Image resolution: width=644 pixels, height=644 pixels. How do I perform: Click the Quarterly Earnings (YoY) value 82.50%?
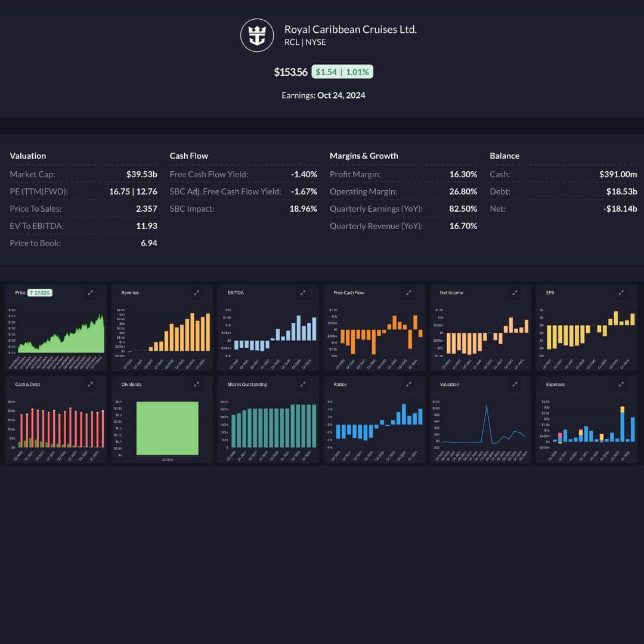pos(463,209)
